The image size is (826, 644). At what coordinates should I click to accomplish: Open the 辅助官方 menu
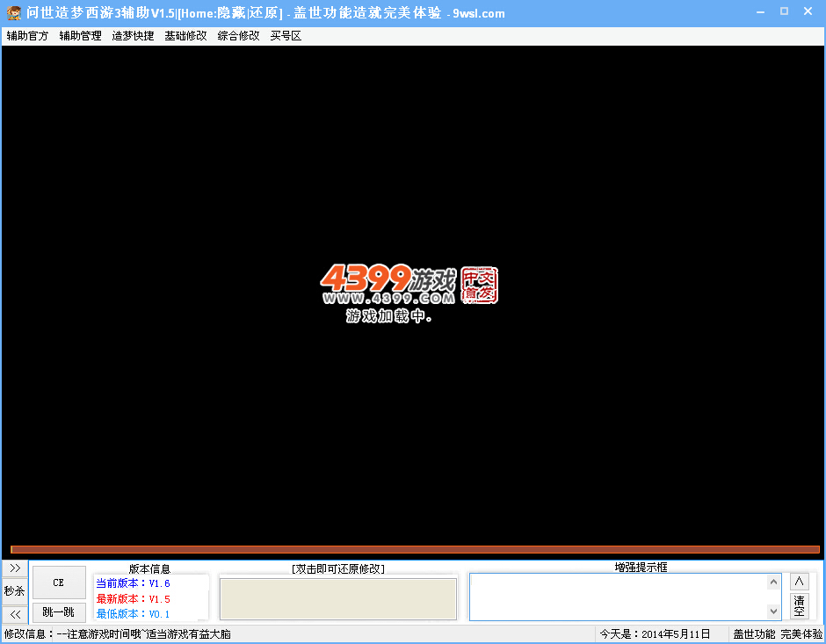(x=27, y=36)
